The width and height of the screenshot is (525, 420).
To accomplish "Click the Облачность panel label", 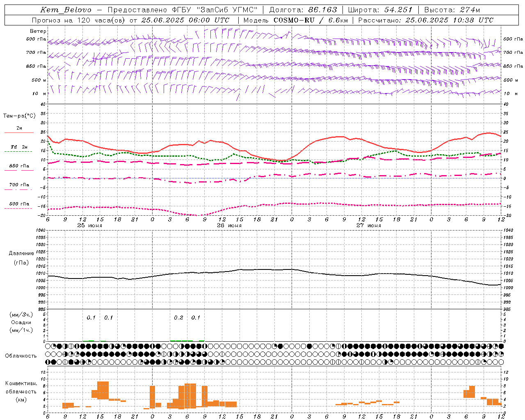I will coord(21,356).
